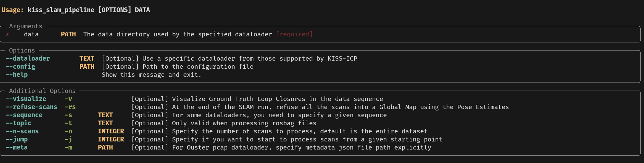The height and width of the screenshot is (163, 644).
Task: Click the Additional Options section title
Action: click(x=42, y=91)
